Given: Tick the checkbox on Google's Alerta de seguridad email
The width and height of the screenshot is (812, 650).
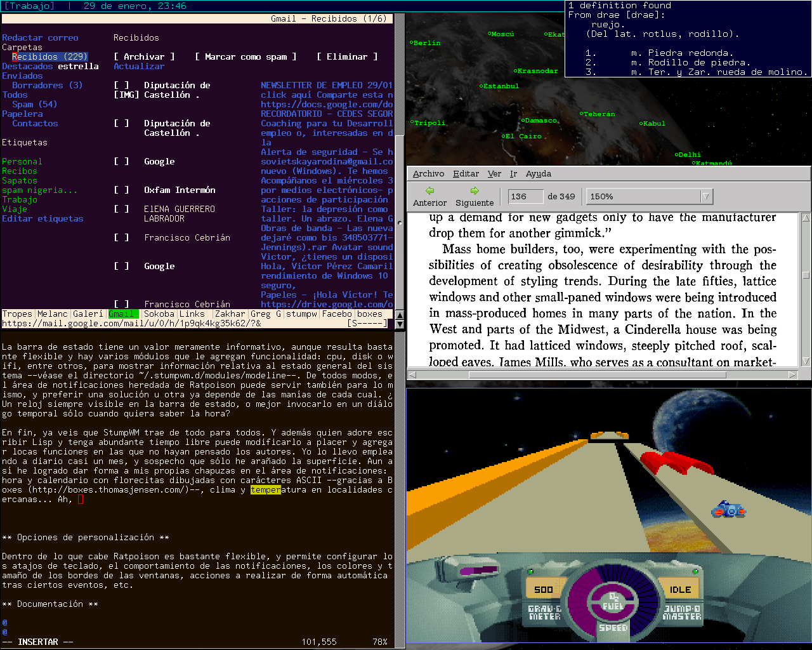Looking at the screenshot, I should 121,161.
